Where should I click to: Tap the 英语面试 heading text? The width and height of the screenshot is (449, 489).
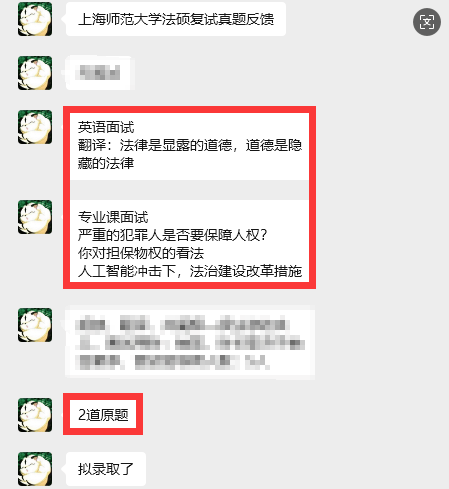click(x=106, y=127)
